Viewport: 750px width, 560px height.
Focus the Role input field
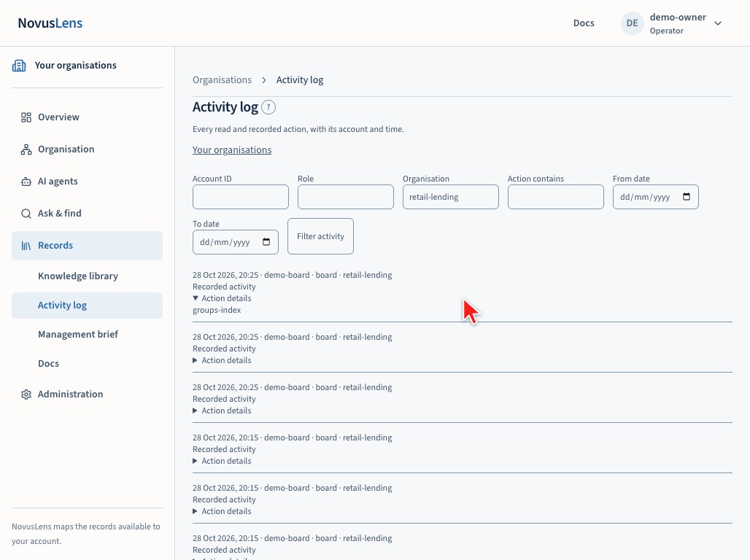click(346, 197)
